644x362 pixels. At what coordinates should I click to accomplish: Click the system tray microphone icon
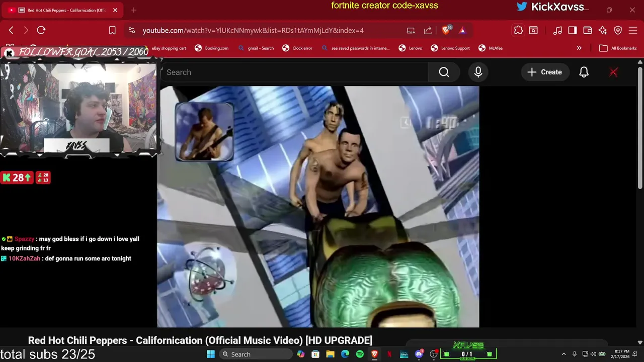pyautogui.click(x=575, y=354)
